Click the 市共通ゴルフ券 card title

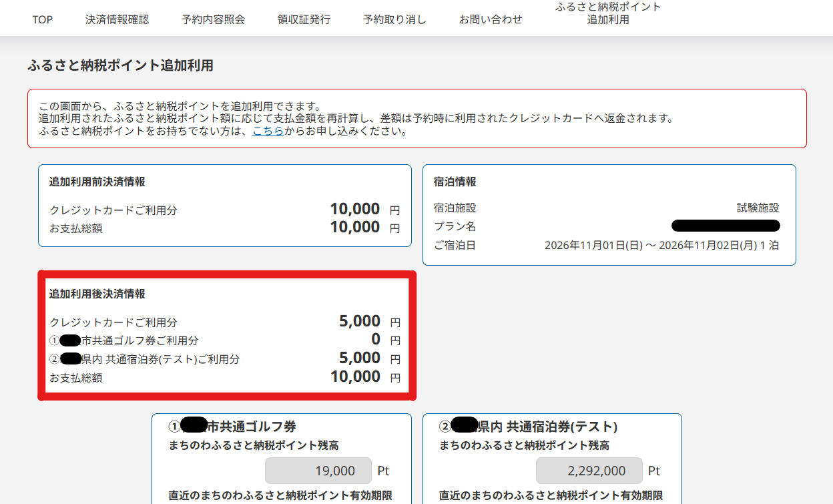(232, 426)
